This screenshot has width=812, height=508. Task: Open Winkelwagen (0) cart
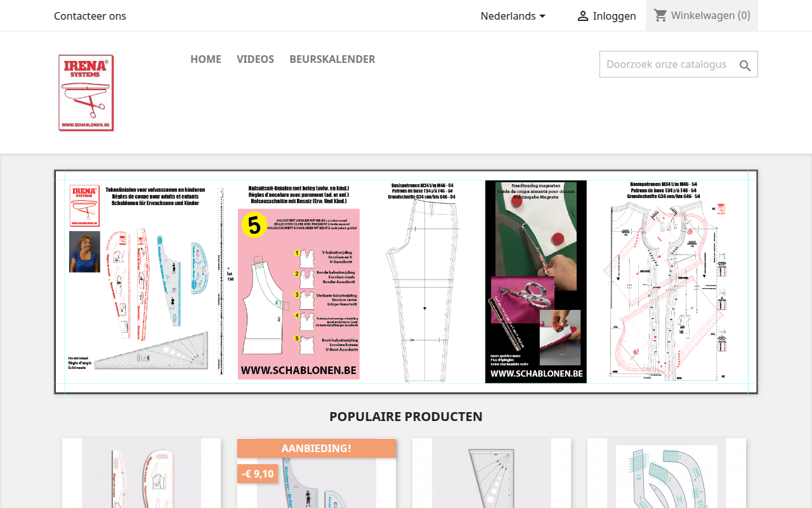tap(702, 15)
